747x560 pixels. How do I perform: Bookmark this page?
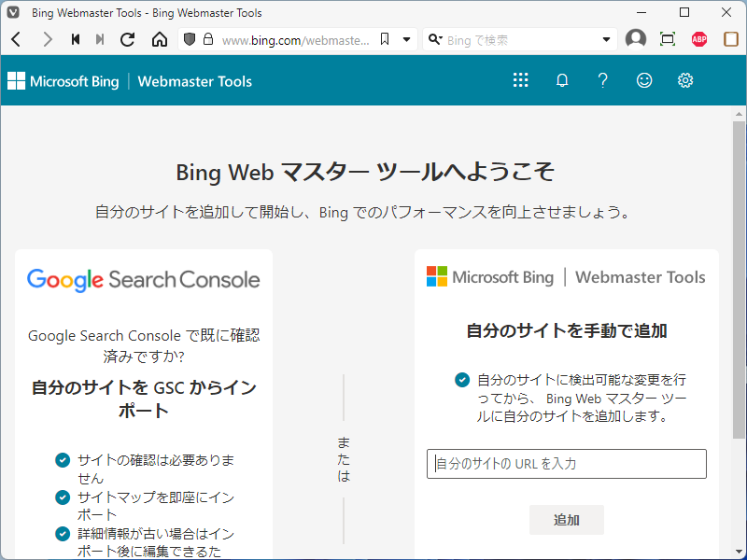pos(385,39)
